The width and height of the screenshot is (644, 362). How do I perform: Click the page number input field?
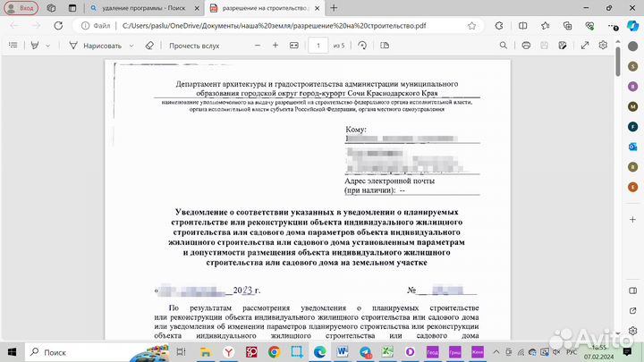pos(318,46)
